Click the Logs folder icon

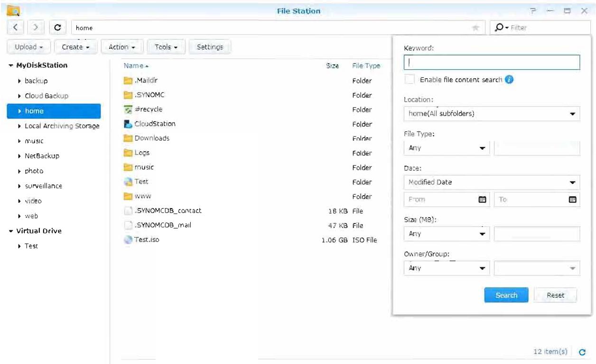[x=128, y=153]
